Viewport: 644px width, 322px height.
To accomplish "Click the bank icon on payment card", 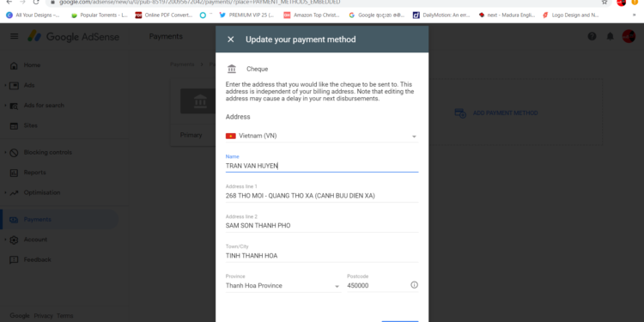I will (x=200, y=100).
